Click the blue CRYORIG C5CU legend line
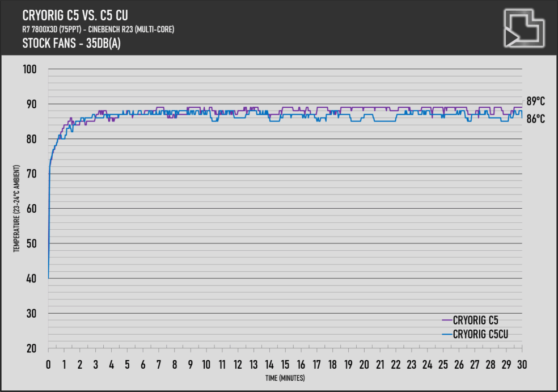Viewport: 558px width, 392px height. (x=446, y=335)
